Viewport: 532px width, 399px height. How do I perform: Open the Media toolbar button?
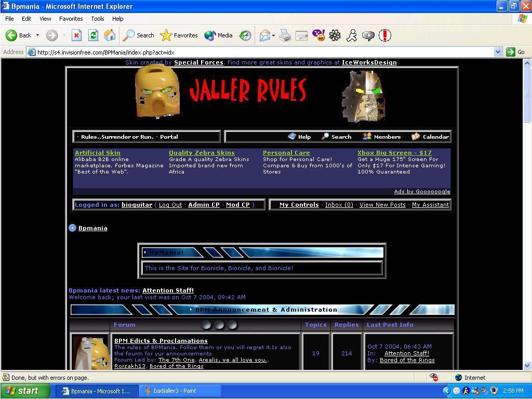tap(218, 35)
